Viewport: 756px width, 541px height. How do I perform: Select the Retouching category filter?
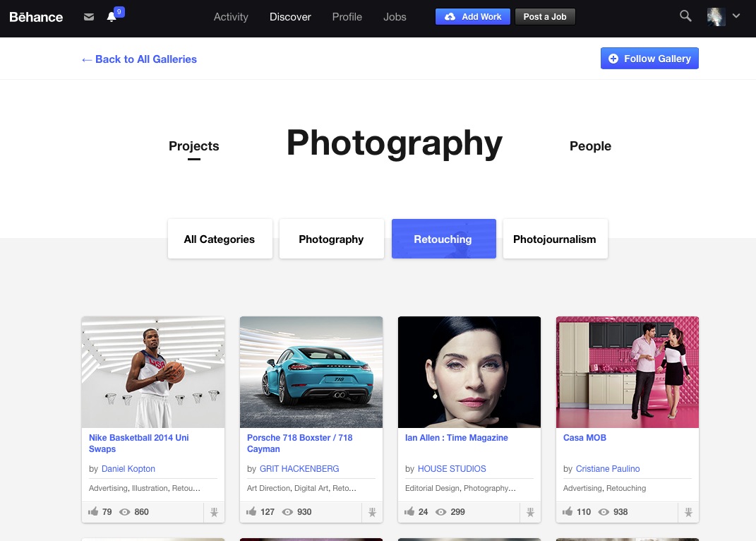coord(443,239)
